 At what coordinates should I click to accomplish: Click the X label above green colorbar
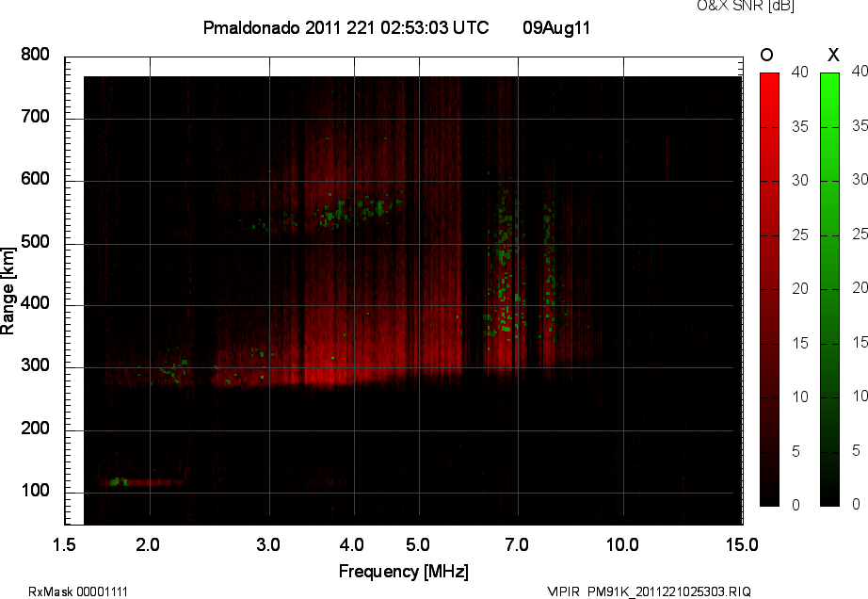832,56
